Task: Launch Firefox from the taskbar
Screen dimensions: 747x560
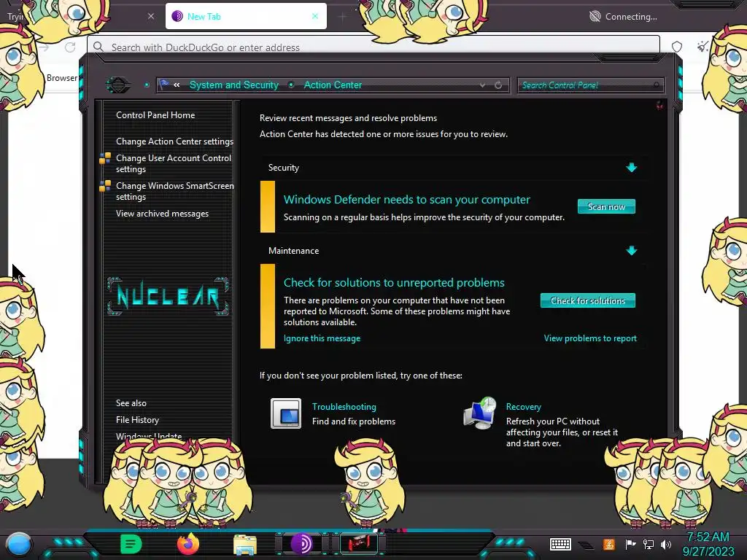Action: [188, 544]
